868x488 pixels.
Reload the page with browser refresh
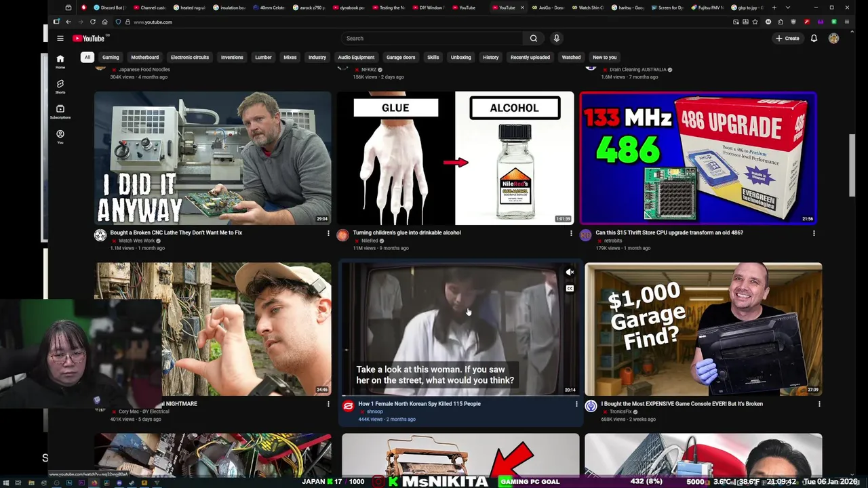93,22
